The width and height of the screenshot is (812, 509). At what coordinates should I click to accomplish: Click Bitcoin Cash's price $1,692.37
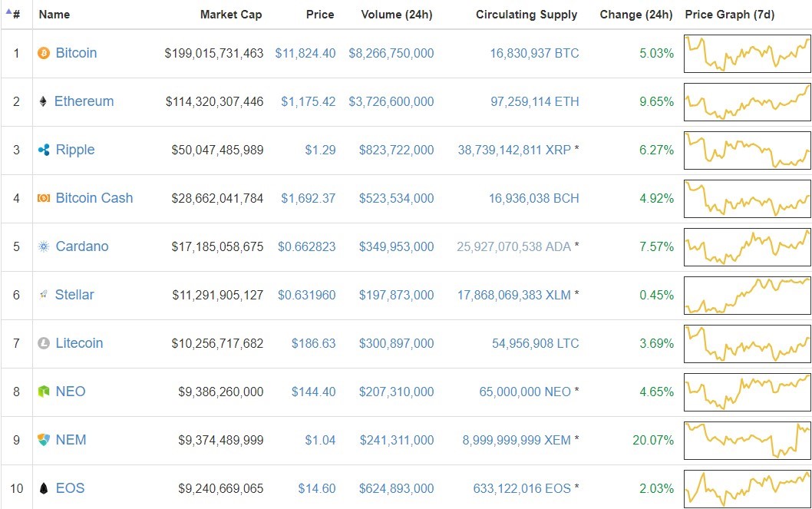click(x=308, y=198)
